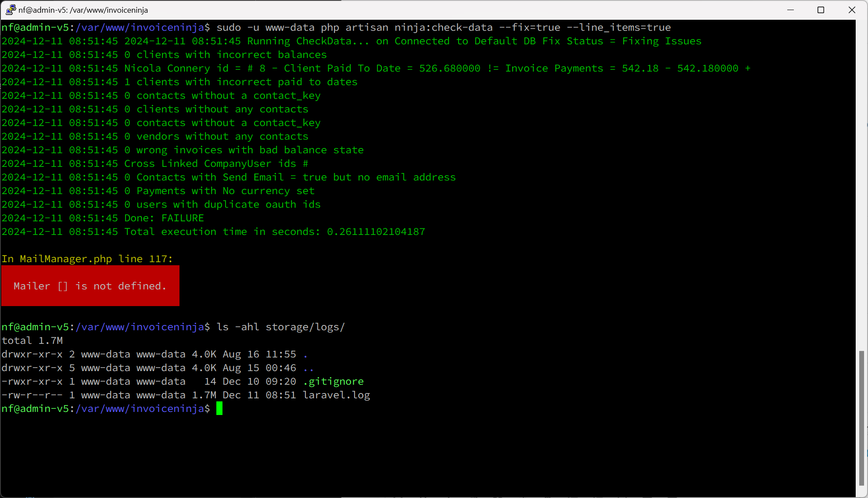This screenshot has width=868, height=498.
Task: Click the green cursor block at the prompt
Action: coord(219,408)
